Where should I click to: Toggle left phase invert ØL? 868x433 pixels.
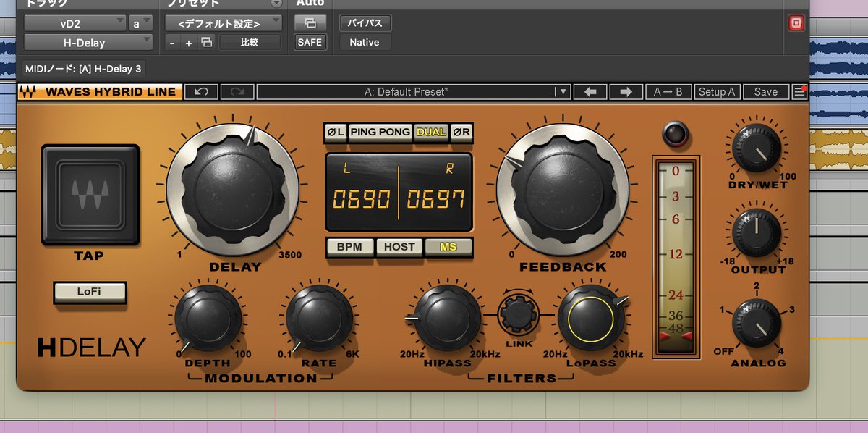click(x=335, y=133)
